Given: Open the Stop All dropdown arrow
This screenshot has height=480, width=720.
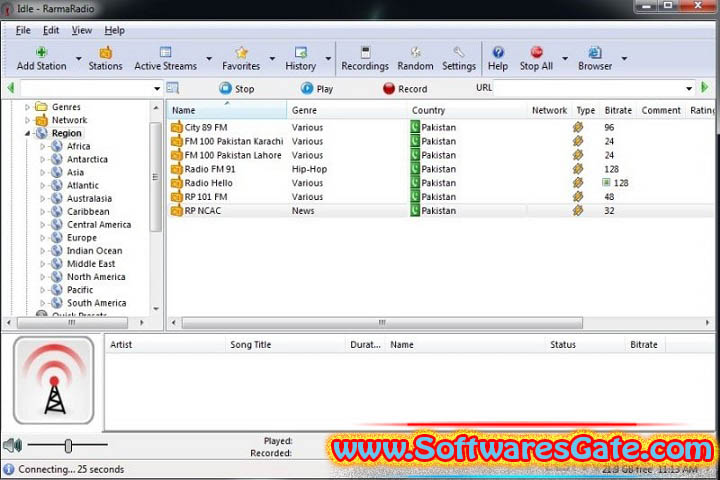Looking at the screenshot, I should tap(565, 58).
